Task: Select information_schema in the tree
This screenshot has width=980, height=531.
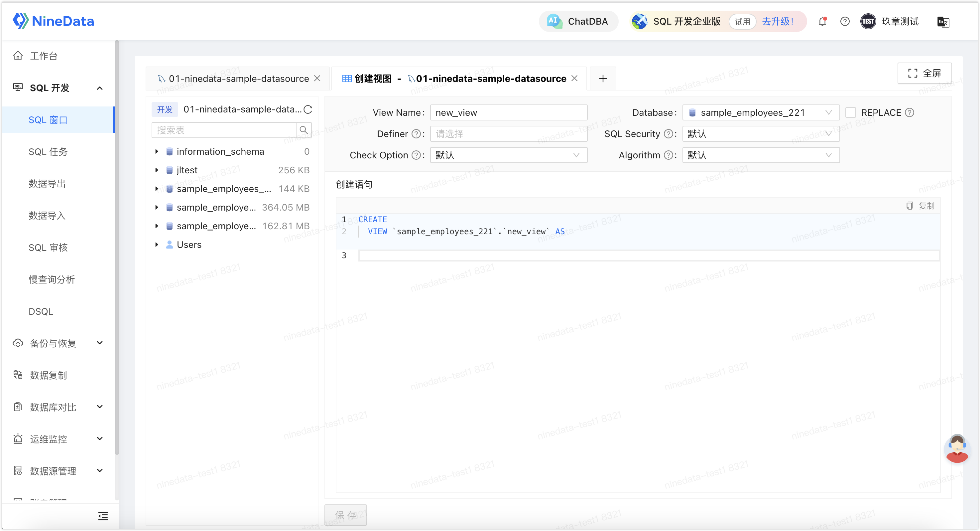Action: click(220, 151)
